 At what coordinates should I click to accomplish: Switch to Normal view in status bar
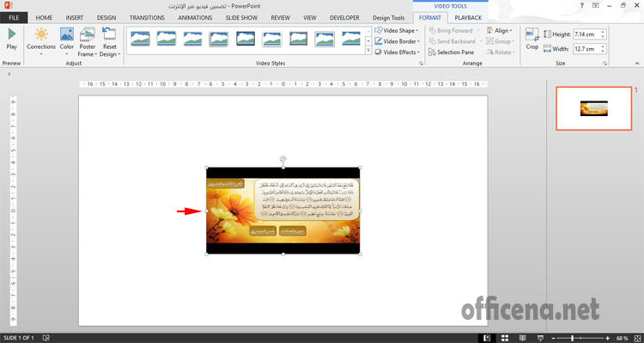pos(488,338)
